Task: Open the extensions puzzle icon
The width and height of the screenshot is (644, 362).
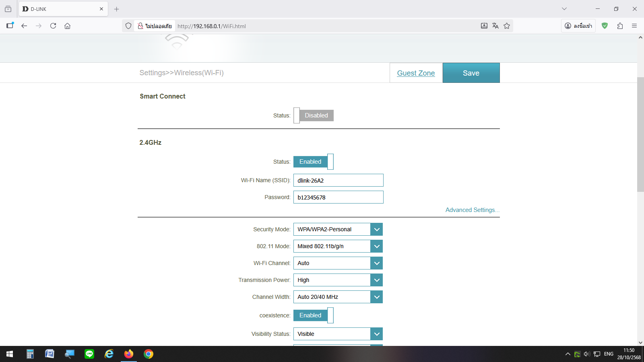Action: pyautogui.click(x=620, y=26)
